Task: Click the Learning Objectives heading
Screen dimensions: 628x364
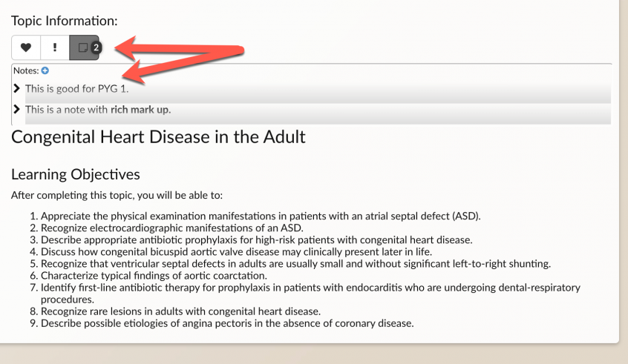Action: (76, 174)
